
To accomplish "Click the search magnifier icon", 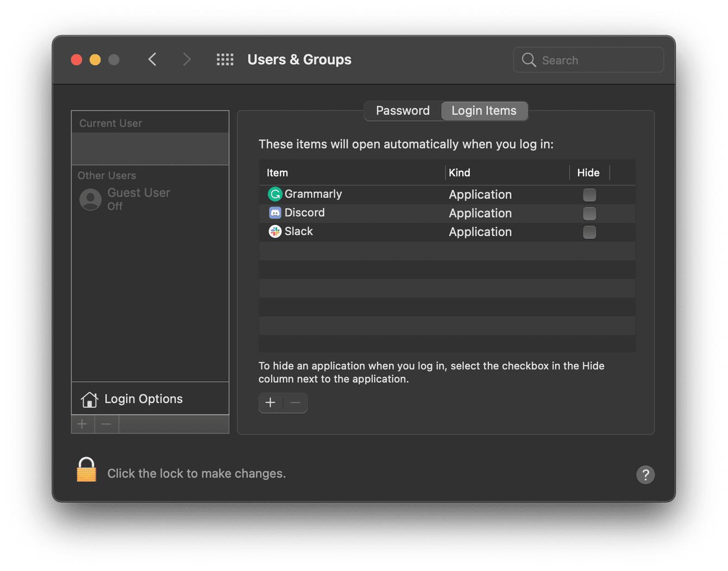I will coord(529,60).
